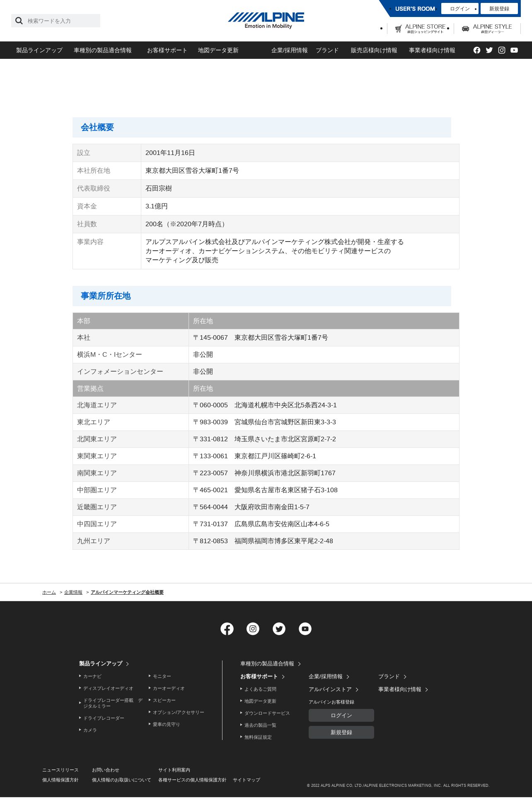
Task: Expand footer 車種別の製品適合情報 chevron link
Action: (271, 664)
